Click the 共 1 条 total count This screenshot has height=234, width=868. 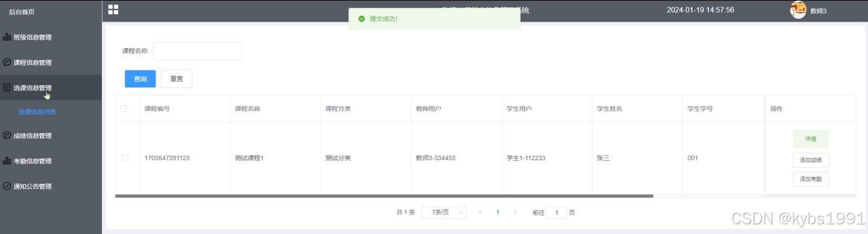point(405,212)
